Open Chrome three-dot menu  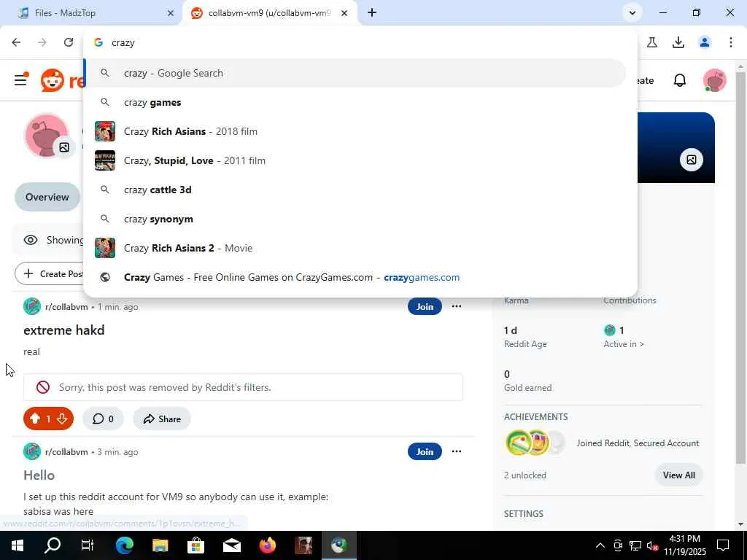click(x=731, y=42)
